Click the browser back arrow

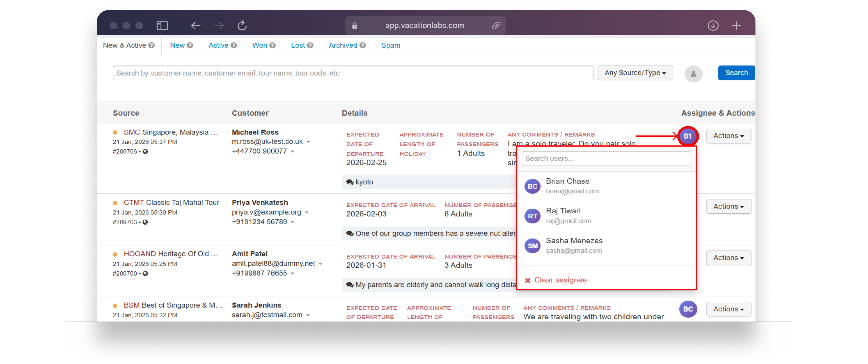tap(196, 26)
